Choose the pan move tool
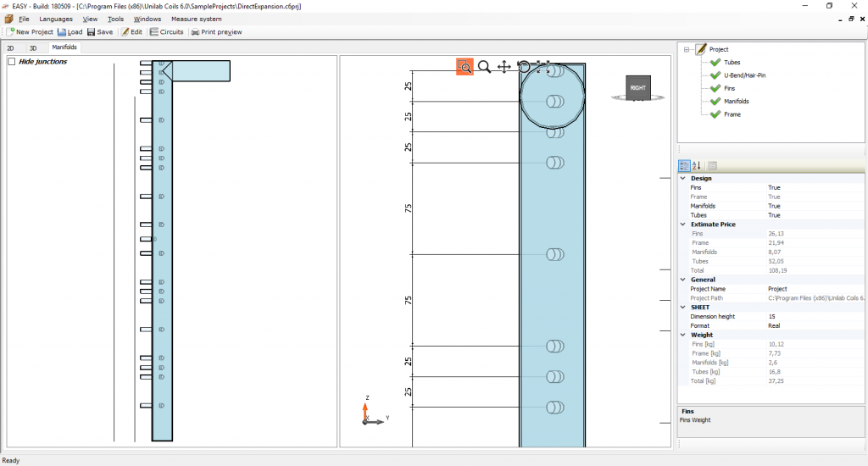The image size is (868, 466). point(504,67)
